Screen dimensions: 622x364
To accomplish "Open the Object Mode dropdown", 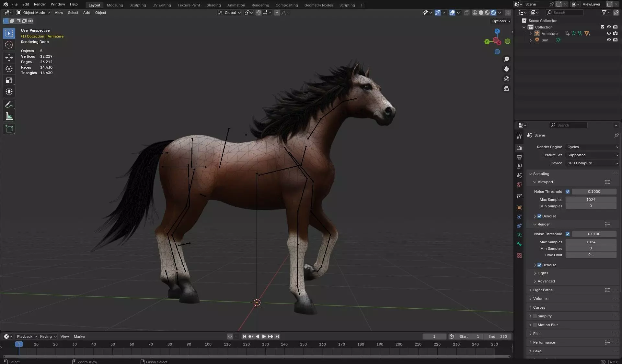I will pos(33,13).
